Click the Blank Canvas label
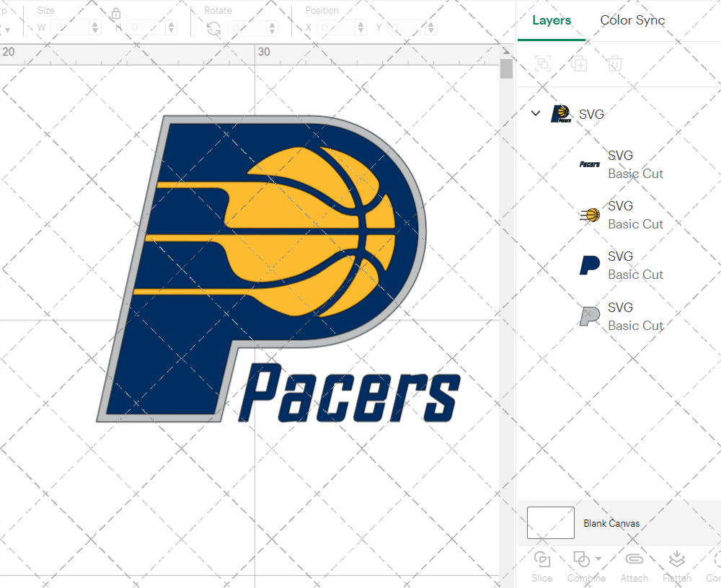 [611, 523]
